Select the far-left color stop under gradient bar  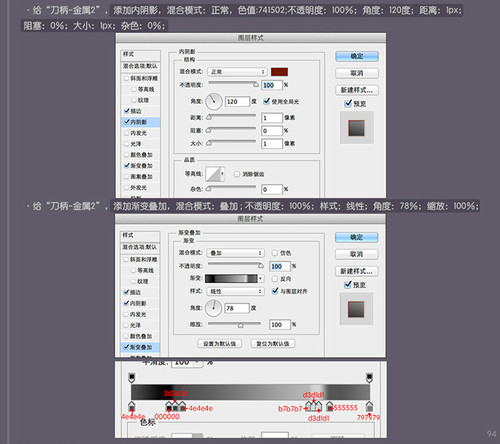132,406
